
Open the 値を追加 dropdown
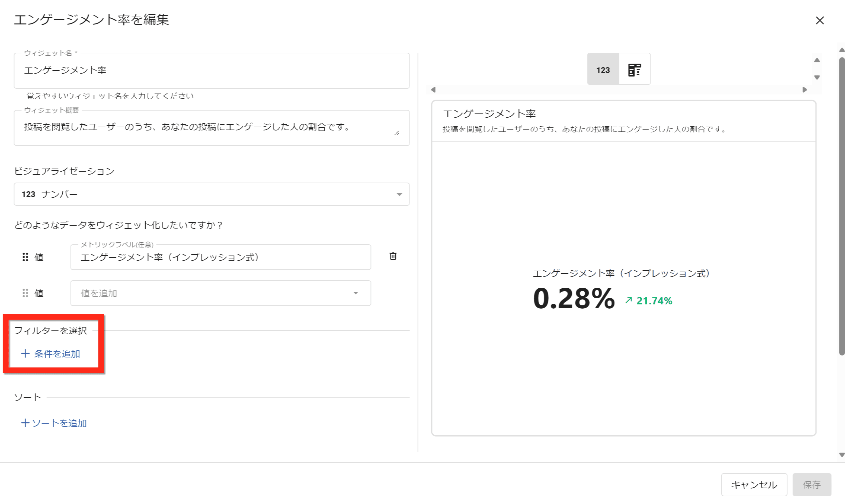tap(220, 293)
